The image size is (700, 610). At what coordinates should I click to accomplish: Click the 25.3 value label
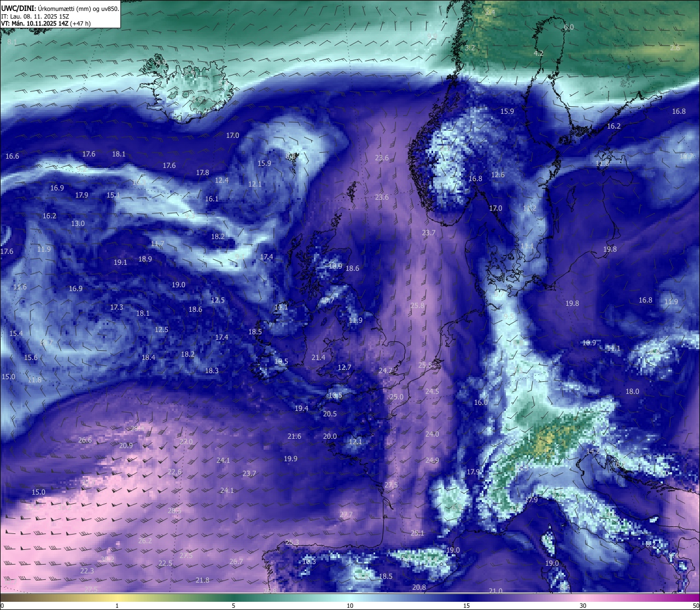coord(292,542)
